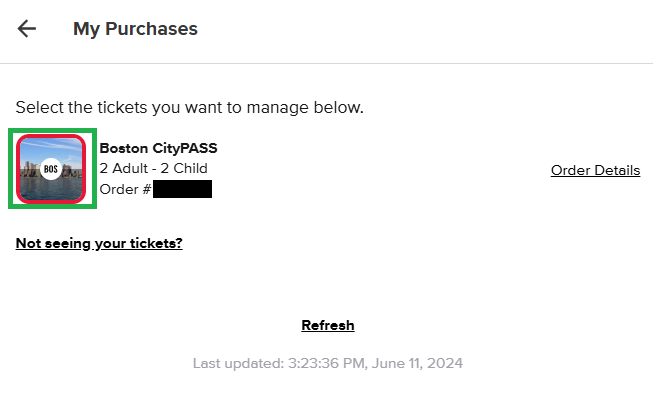Click 'Select the tickets you want to manage' text
Screen dimensions: 653x397
pyautogui.click(x=189, y=107)
